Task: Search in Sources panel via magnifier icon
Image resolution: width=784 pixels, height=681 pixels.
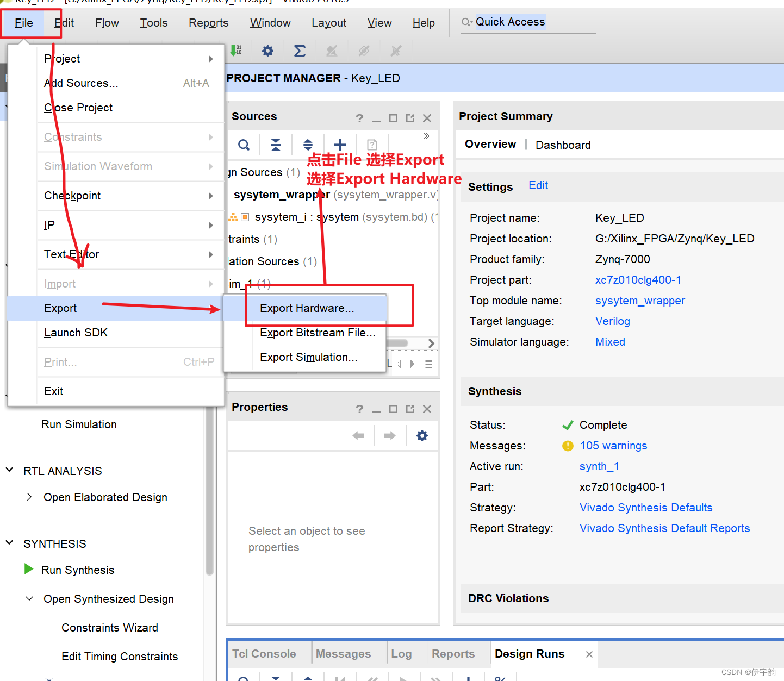Action: [244, 145]
